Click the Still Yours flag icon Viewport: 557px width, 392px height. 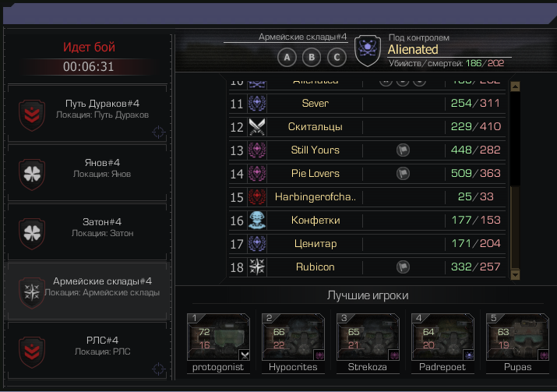(403, 150)
